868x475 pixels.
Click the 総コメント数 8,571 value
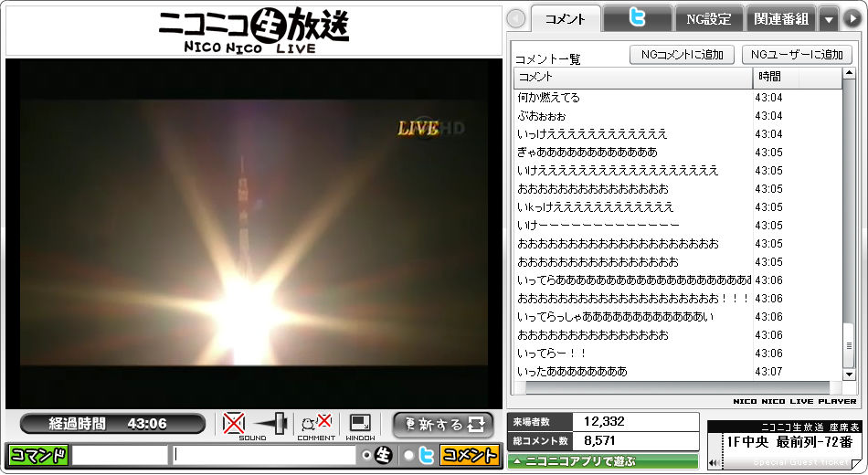coord(599,440)
